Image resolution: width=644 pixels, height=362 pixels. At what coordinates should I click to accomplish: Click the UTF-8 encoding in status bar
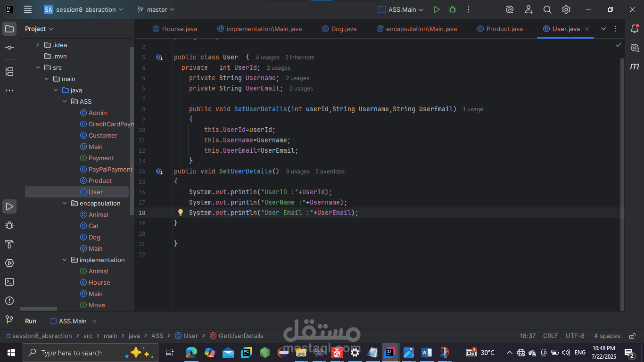coord(575,336)
